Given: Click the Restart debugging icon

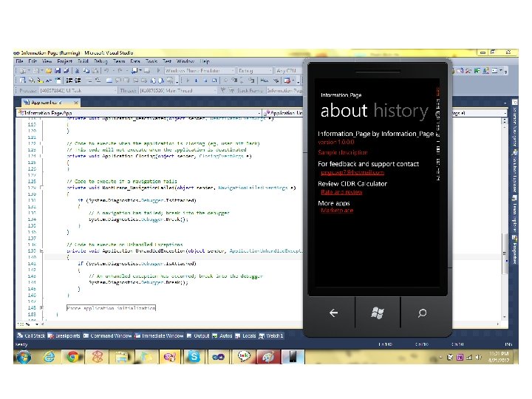Looking at the screenshot, I should [x=214, y=81].
